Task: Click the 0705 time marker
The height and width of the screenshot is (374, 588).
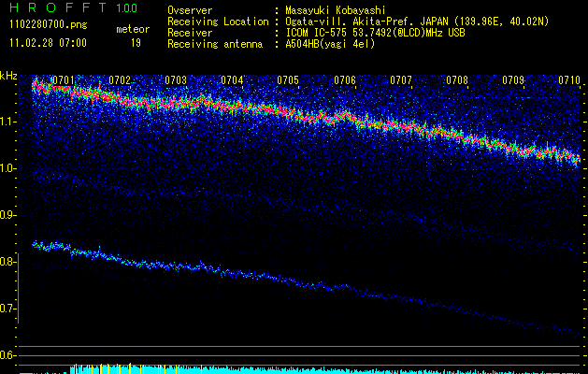Action: (289, 80)
